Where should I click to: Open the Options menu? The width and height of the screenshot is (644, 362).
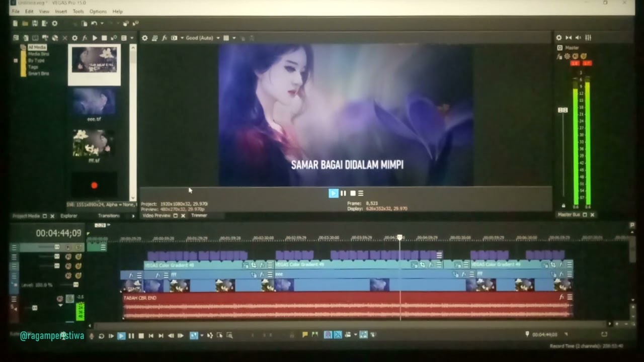click(98, 11)
